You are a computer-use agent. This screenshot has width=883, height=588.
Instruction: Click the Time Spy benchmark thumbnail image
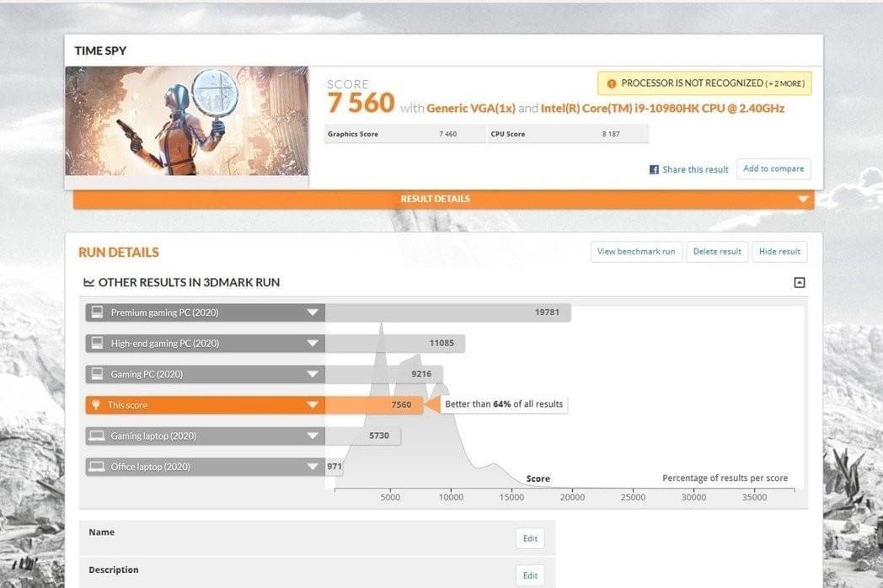pos(186,121)
